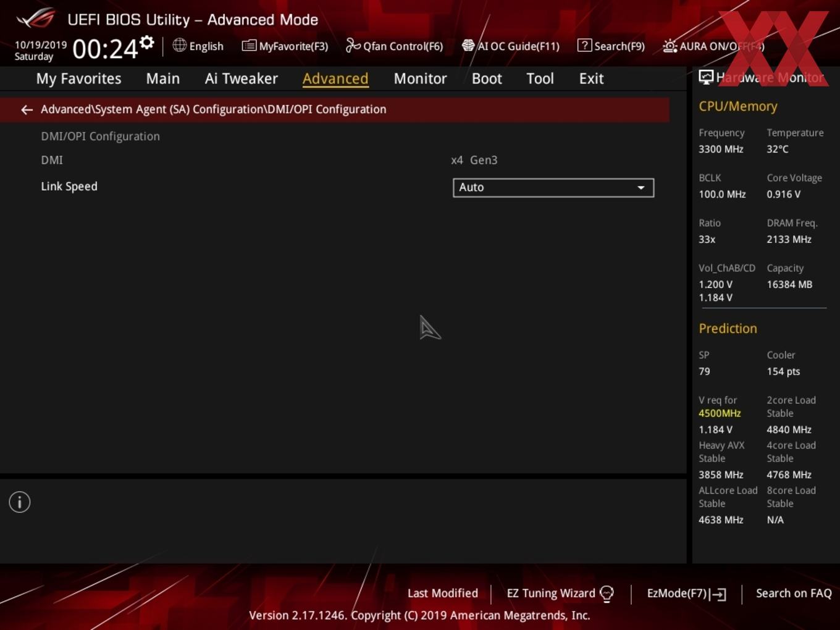Screen dimensions: 840x630
Task: Select the Link Speed setting label
Action: click(x=69, y=187)
